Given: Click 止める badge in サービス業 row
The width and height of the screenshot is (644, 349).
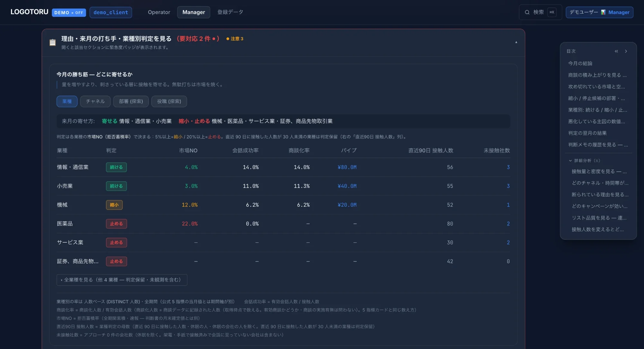Looking at the screenshot, I should click(116, 243).
